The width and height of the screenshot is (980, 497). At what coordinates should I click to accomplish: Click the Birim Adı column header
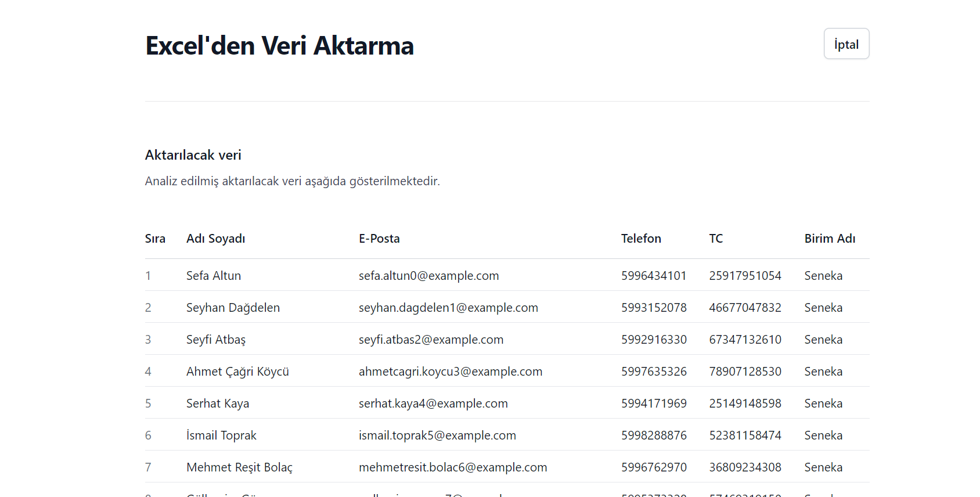click(830, 239)
